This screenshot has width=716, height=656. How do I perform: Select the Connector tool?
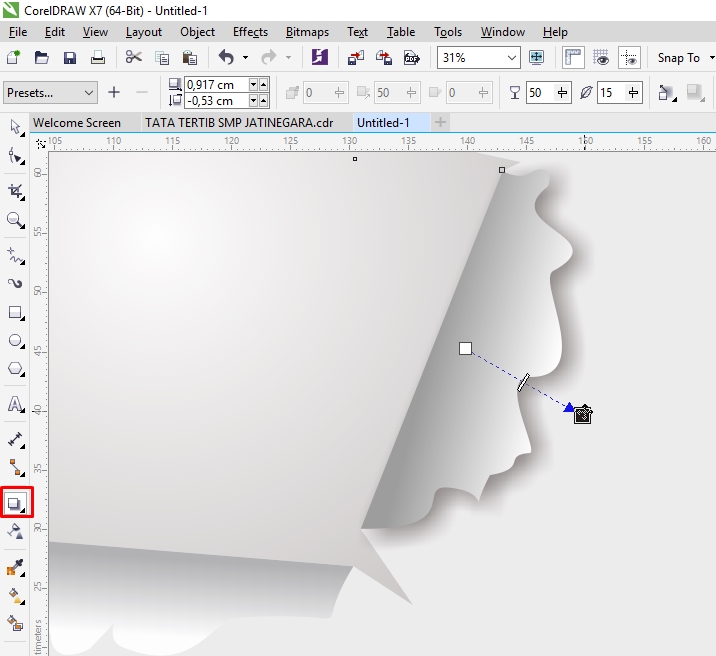tap(16, 468)
